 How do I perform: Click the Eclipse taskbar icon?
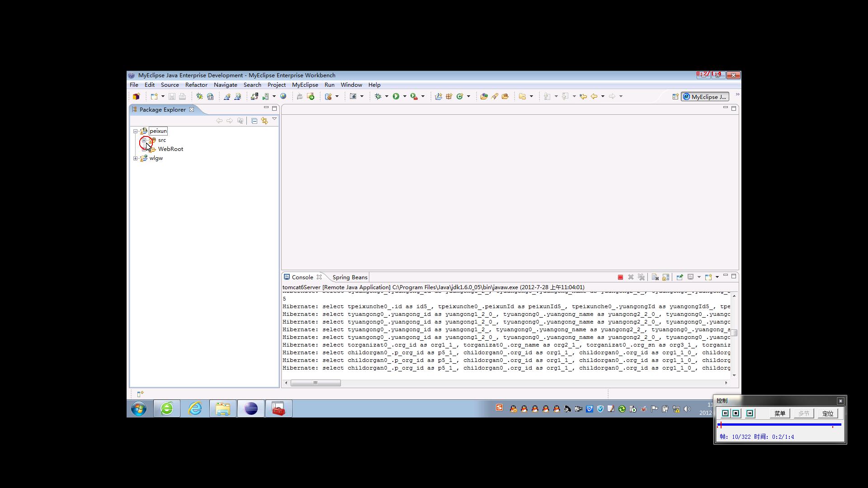(x=251, y=409)
